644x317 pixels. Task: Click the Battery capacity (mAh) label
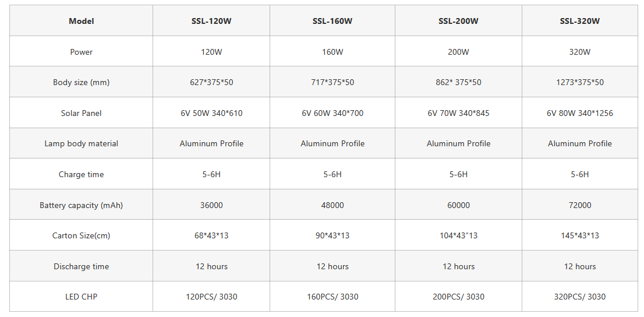pyautogui.click(x=82, y=205)
